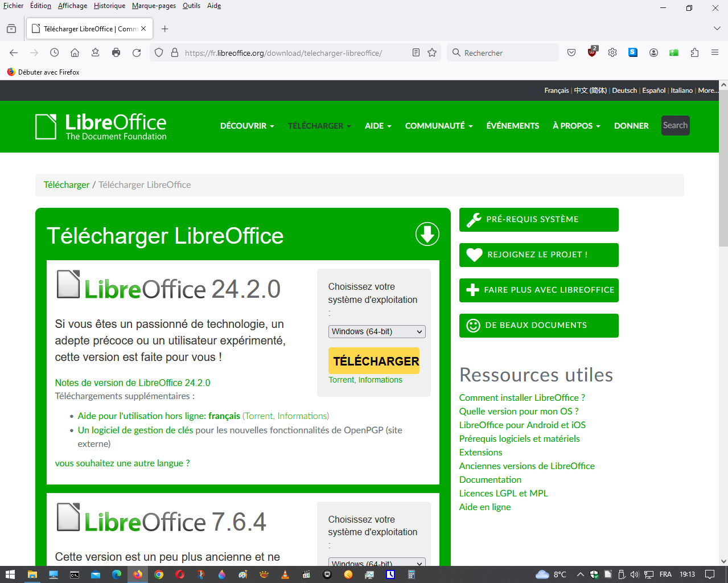Open the tracking protection shield icon
728x583 pixels.
[159, 52]
